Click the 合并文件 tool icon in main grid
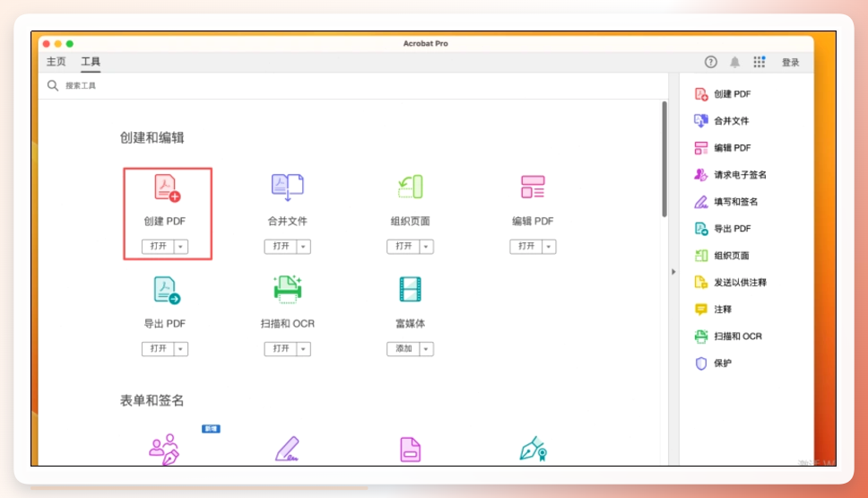868x498 pixels. (287, 188)
